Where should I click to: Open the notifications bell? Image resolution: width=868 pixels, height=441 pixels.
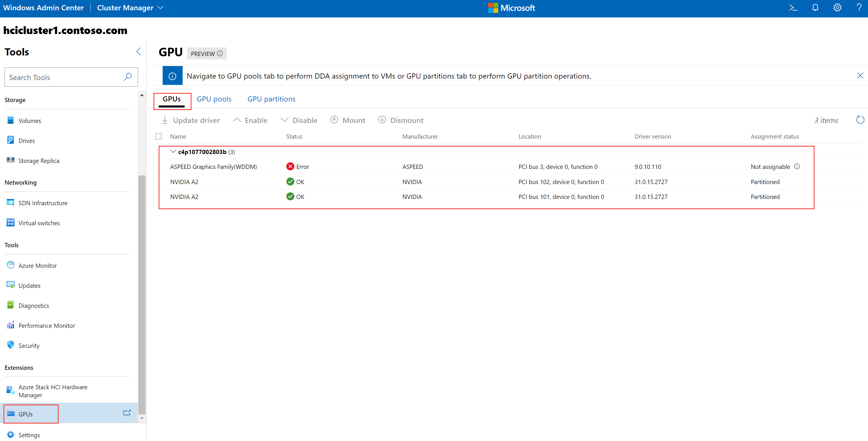(x=815, y=8)
